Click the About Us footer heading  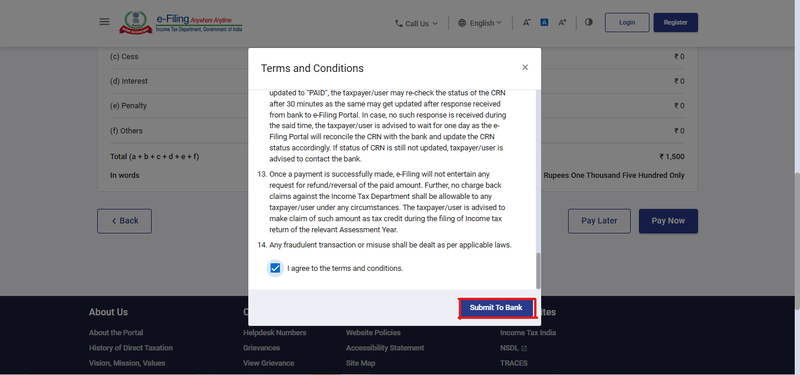[108, 312]
